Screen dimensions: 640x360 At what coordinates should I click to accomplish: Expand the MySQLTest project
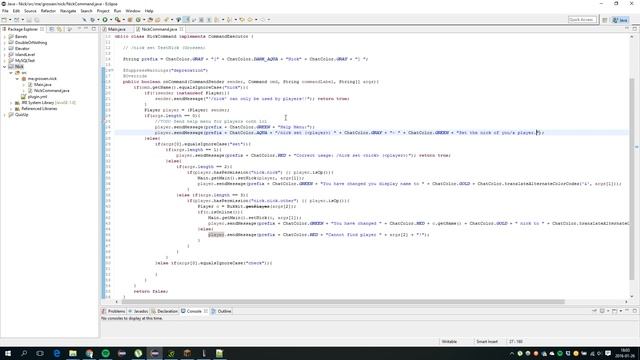pos(4,60)
